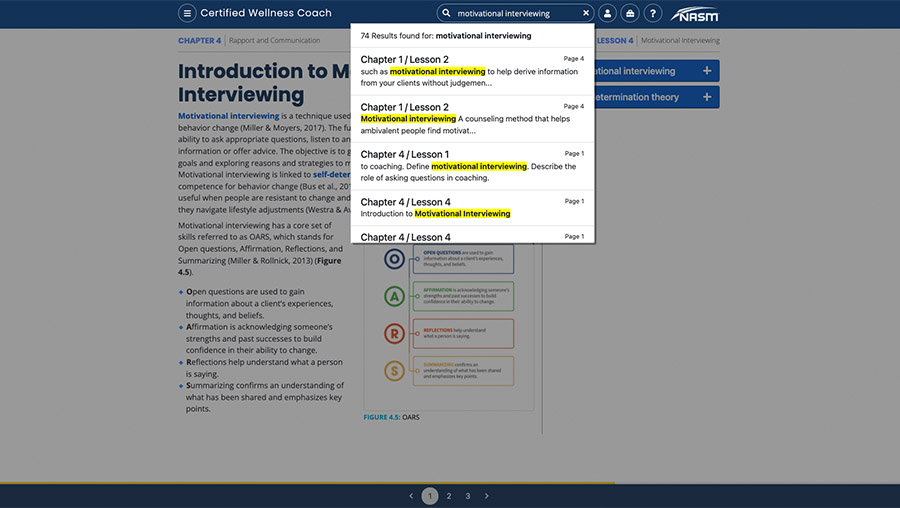Click the SUMMARIZING box in figure

coord(463,371)
